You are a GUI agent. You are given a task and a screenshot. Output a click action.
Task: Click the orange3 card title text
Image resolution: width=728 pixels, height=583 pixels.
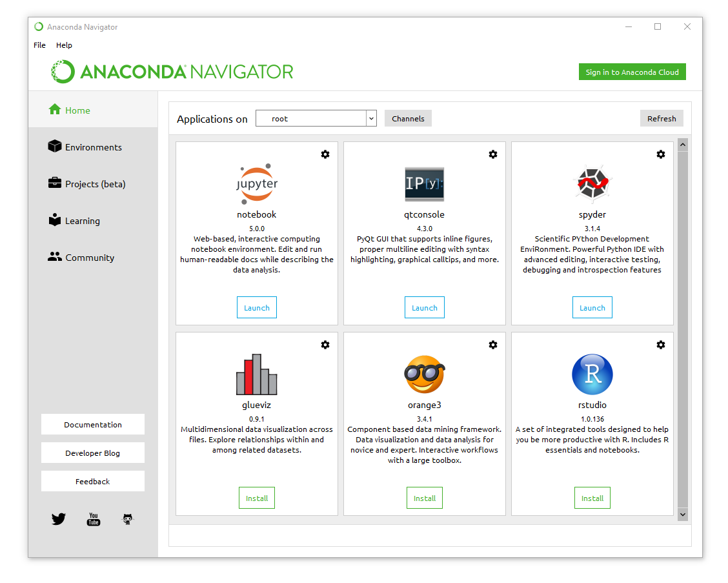425,405
